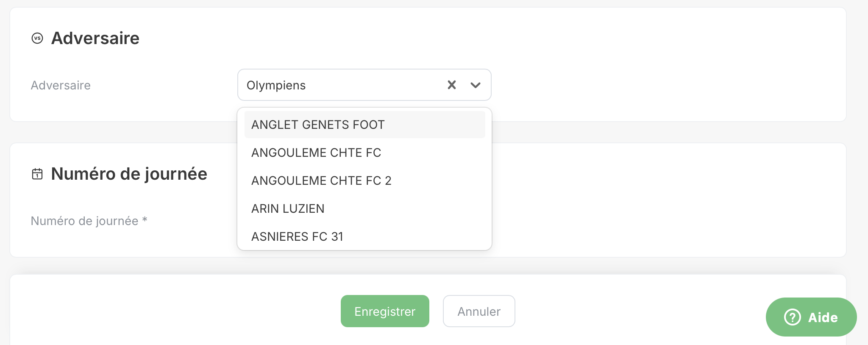Click the gray Numéro de journée field label
This screenshot has height=345, width=868.
pos(84,221)
